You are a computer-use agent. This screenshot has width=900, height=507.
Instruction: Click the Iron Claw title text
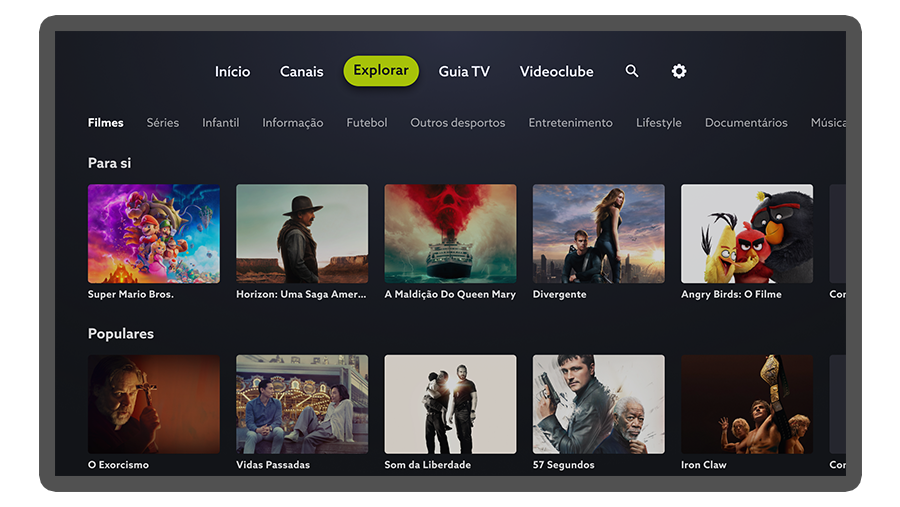pyautogui.click(x=704, y=465)
